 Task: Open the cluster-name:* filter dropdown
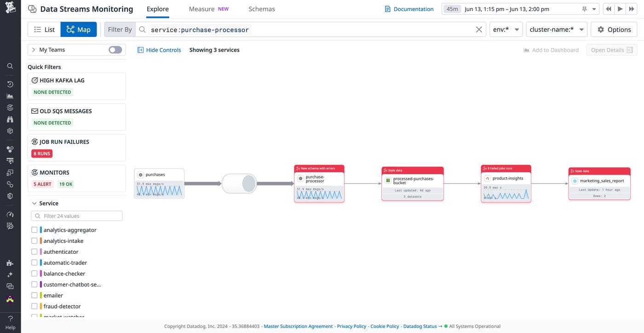pos(556,29)
